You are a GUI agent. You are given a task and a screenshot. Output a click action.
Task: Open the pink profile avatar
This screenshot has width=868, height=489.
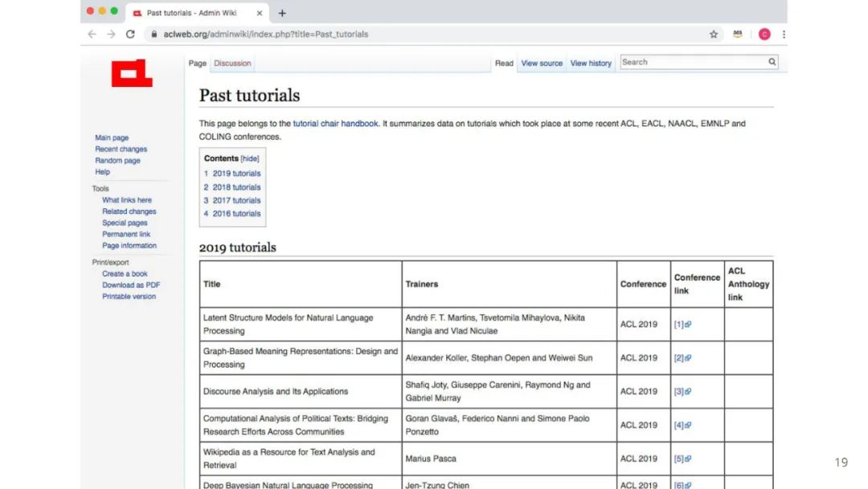(764, 35)
